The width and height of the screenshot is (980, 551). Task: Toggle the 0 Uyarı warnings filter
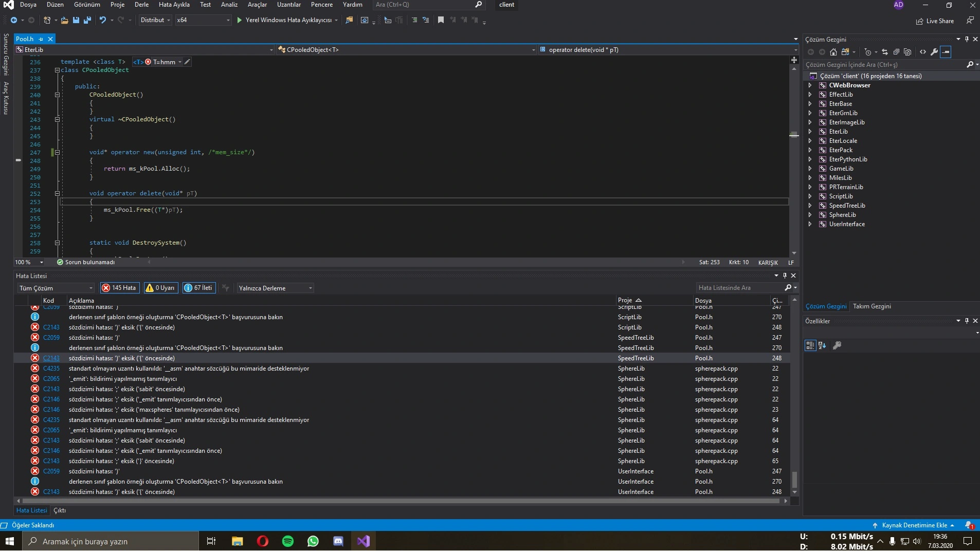click(160, 288)
